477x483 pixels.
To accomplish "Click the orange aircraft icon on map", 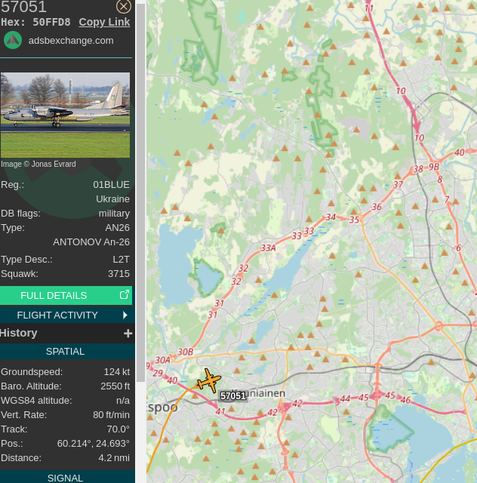I will (209, 381).
